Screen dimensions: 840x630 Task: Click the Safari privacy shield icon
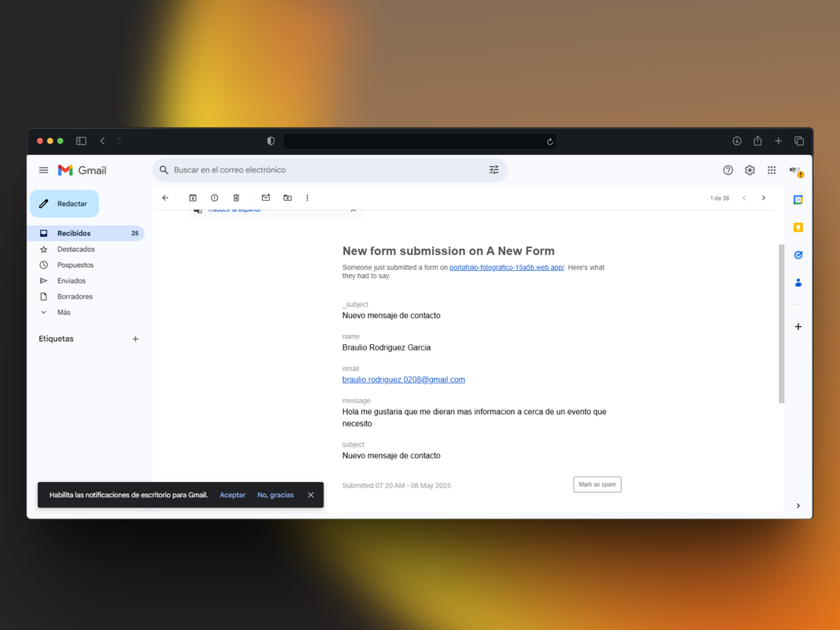point(271,141)
